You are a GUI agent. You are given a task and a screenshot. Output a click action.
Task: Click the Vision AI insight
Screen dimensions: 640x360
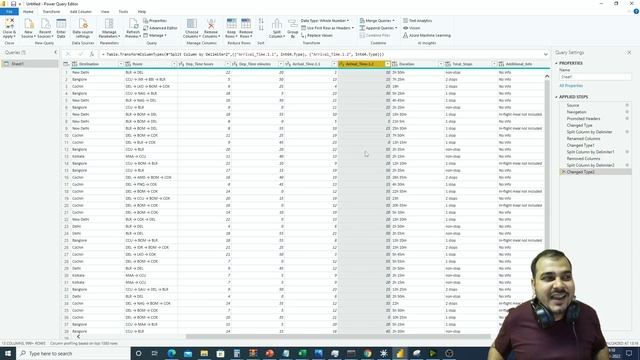click(411, 28)
